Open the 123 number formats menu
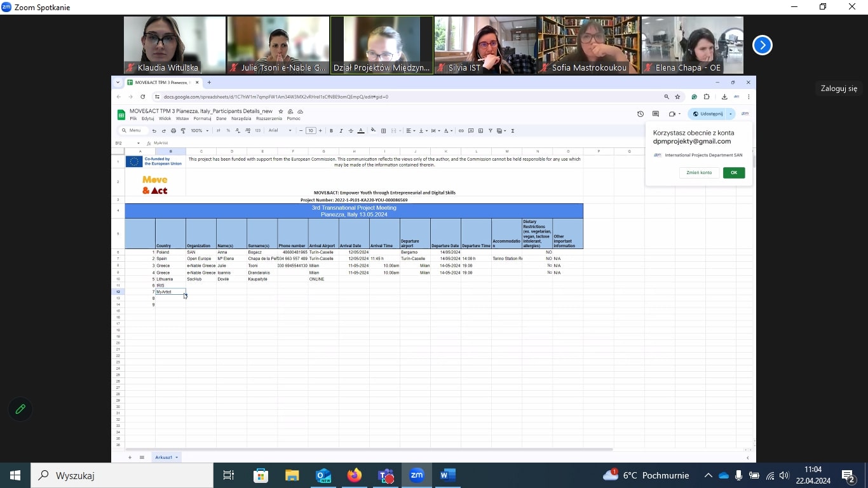 pos(257,131)
